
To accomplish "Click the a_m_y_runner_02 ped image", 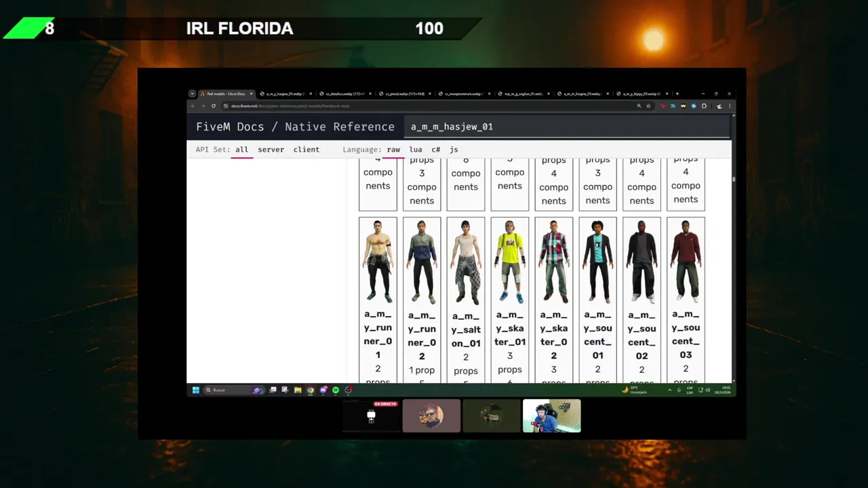I will click(422, 262).
